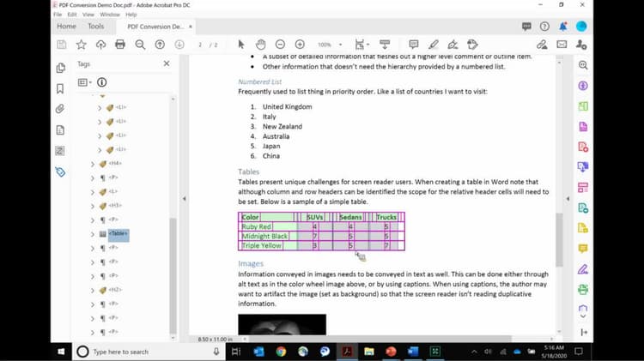Share with others person icon
This screenshot has height=361, width=644.
(581, 45)
